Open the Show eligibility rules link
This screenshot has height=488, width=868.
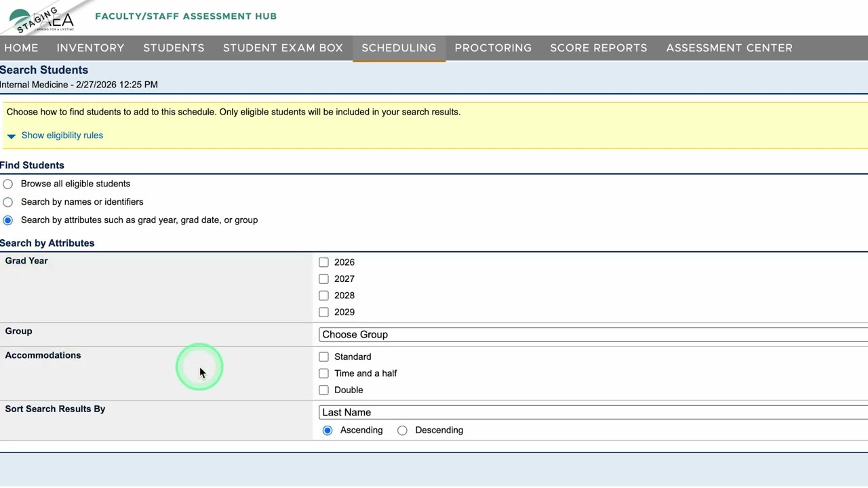coord(62,136)
